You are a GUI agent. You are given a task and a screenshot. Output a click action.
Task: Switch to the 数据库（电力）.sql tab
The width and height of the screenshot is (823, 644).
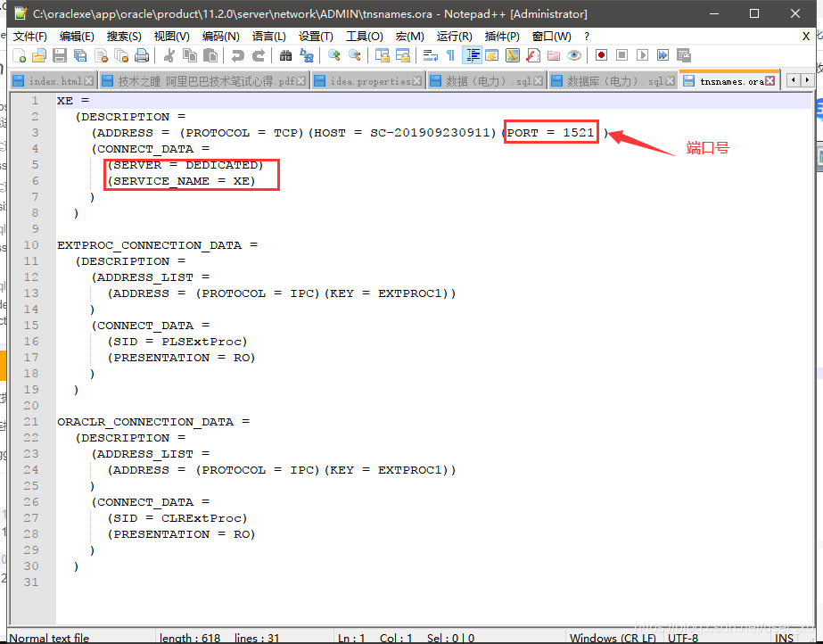pos(613,81)
